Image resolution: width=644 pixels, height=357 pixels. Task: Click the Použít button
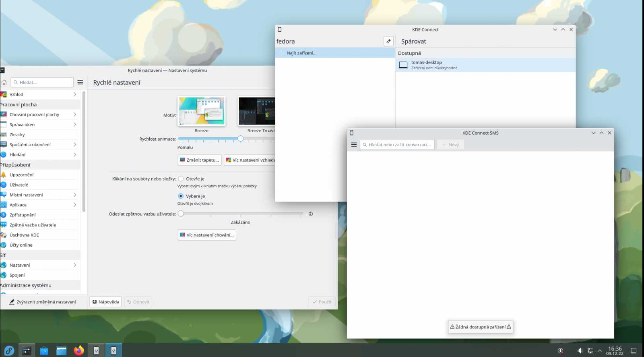click(322, 302)
